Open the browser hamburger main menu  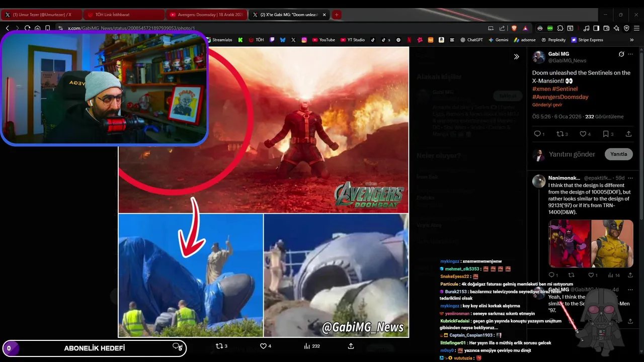click(x=636, y=28)
